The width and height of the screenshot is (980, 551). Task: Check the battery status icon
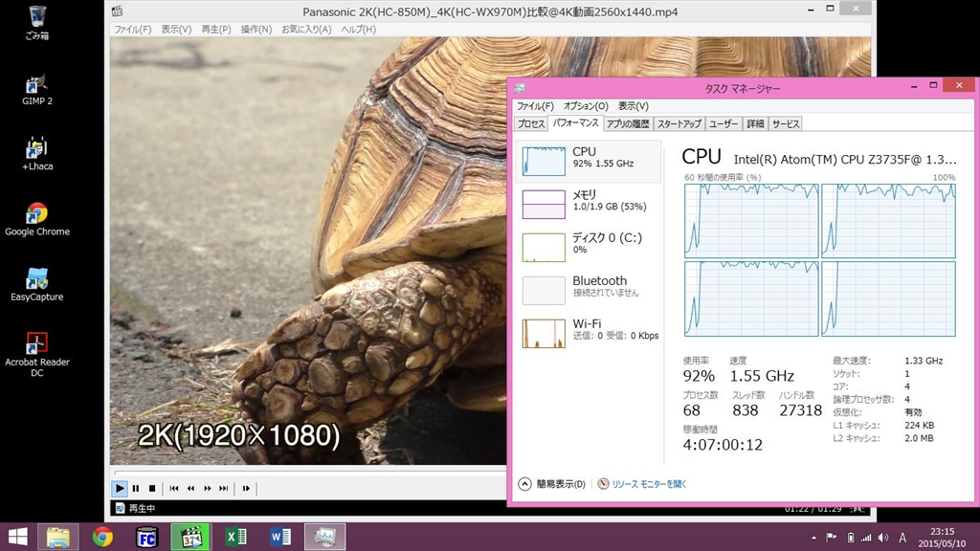tap(850, 538)
